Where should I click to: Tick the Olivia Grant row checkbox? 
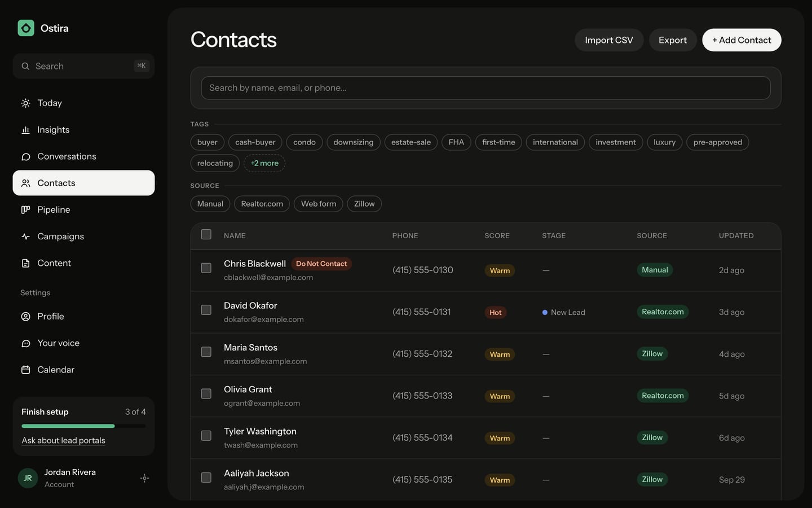coord(206,393)
